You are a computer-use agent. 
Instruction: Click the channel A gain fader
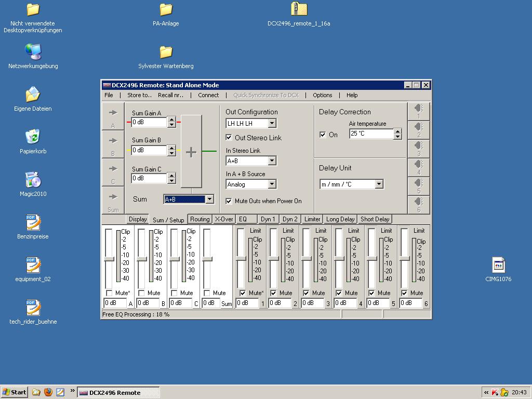pyautogui.click(x=109, y=259)
